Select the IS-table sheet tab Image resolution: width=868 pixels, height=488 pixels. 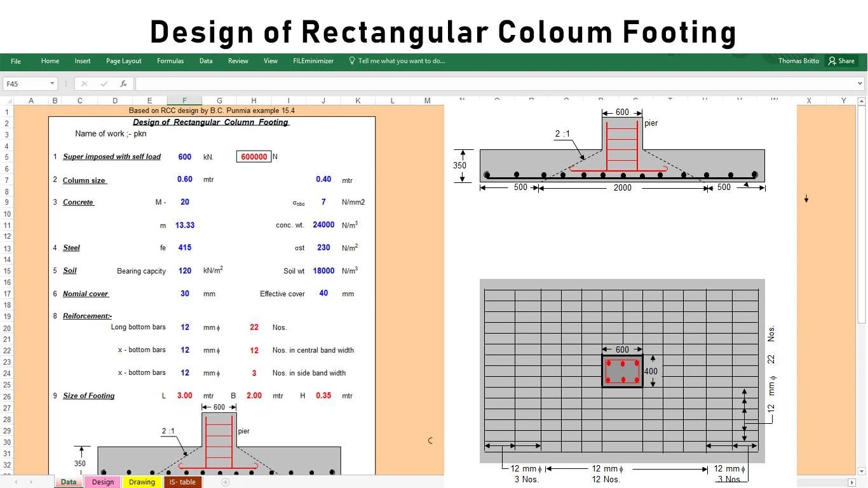point(182,482)
